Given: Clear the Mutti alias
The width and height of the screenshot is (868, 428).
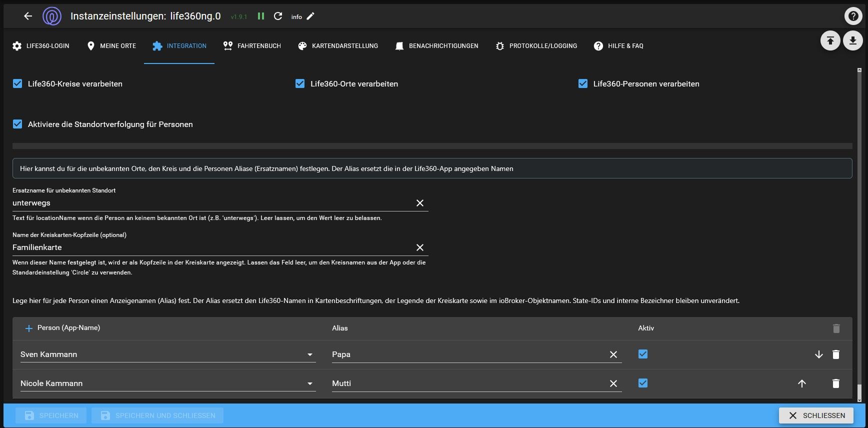Looking at the screenshot, I should point(613,383).
